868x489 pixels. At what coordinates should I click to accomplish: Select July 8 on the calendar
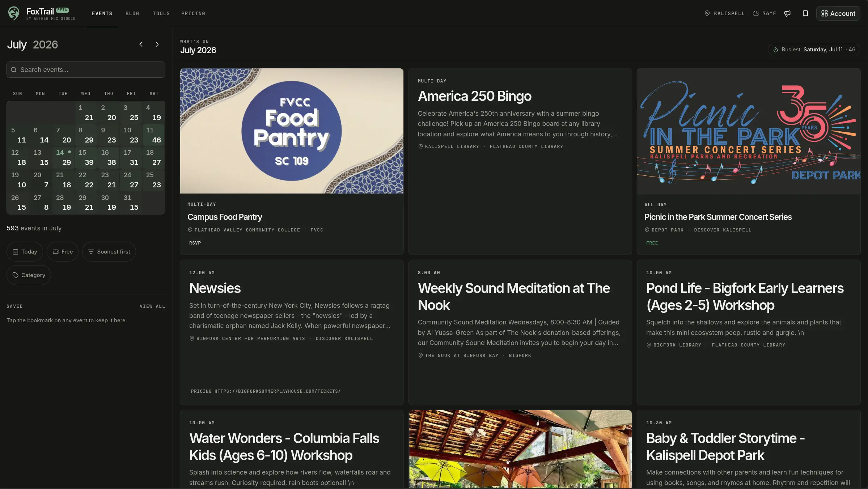click(x=86, y=135)
